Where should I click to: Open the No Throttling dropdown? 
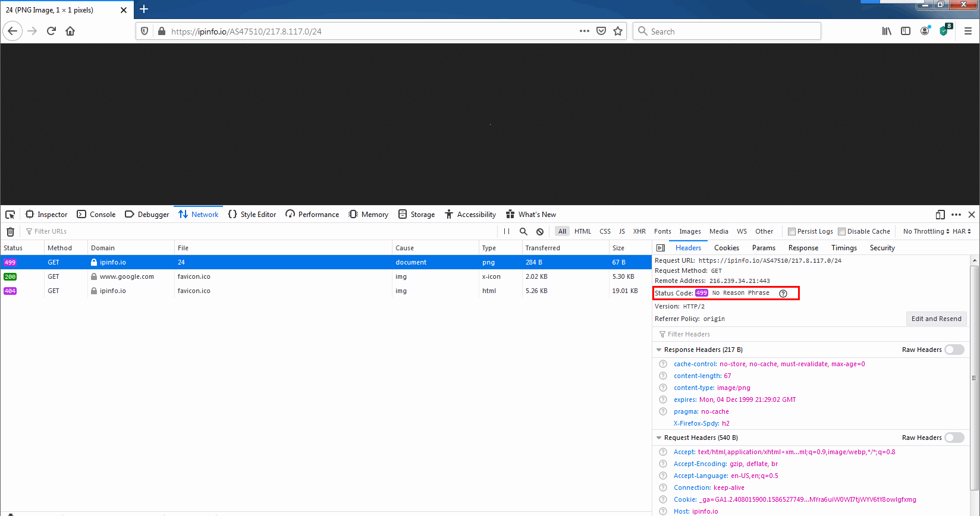(x=925, y=232)
